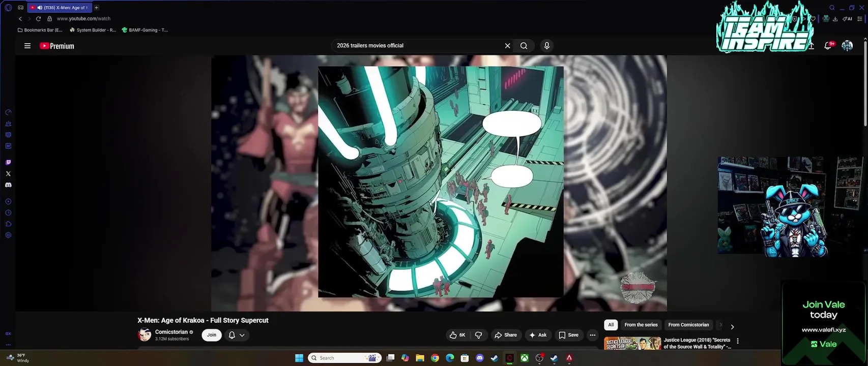This screenshot has width=868, height=366.
Task: Open more actions three-dot menu
Action: [x=592, y=335]
